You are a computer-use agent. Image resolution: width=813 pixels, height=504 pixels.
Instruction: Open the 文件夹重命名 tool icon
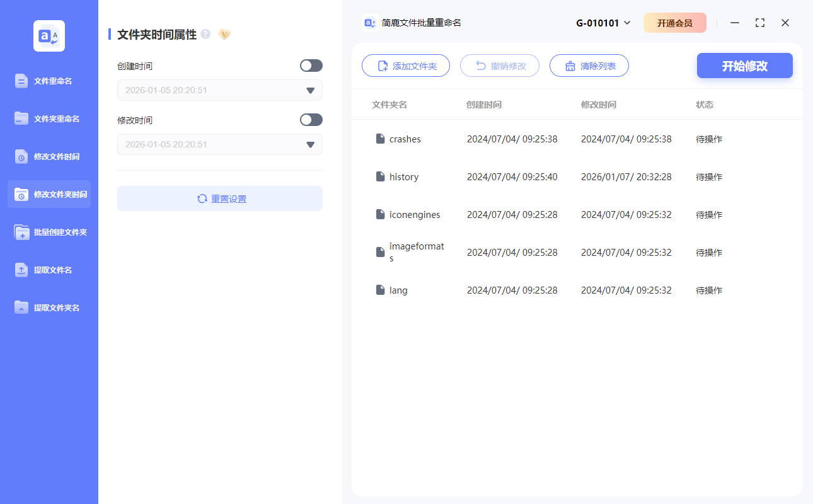[21, 118]
